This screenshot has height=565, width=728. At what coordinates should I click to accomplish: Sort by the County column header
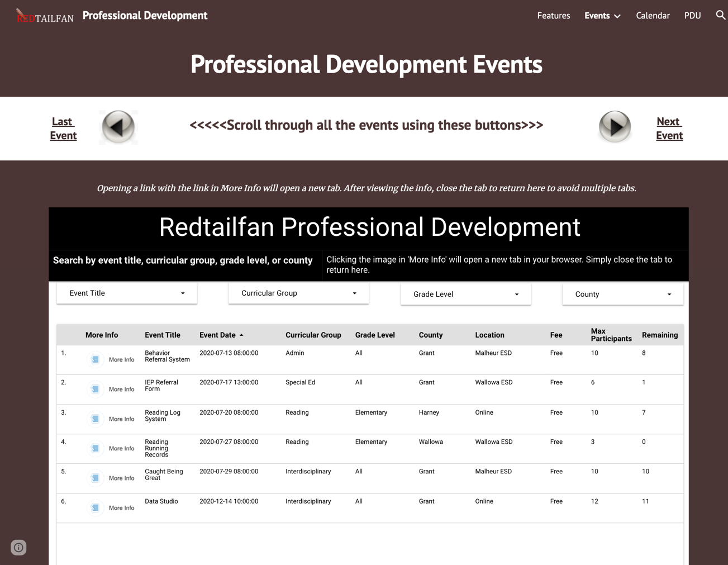pyautogui.click(x=431, y=335)
